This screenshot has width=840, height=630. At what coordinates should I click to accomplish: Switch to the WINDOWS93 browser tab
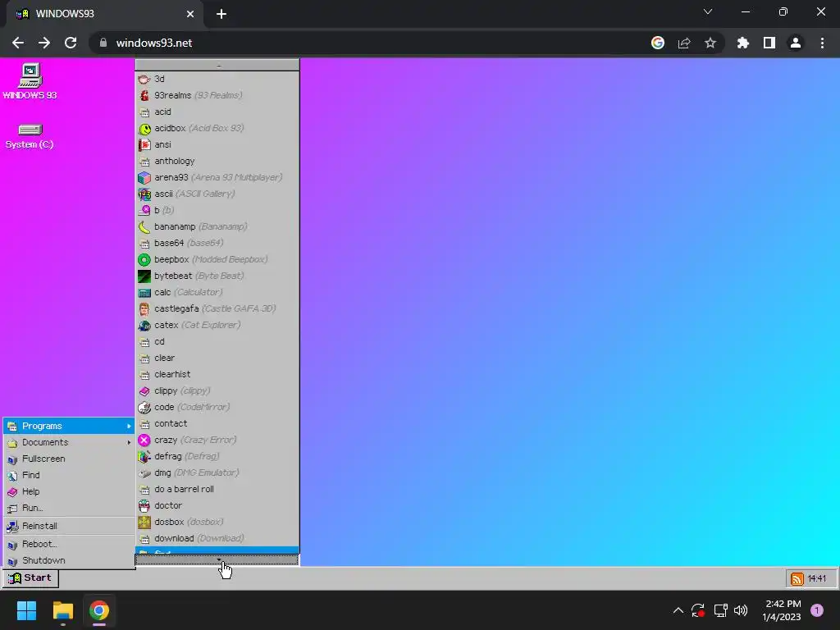point(104,14)
